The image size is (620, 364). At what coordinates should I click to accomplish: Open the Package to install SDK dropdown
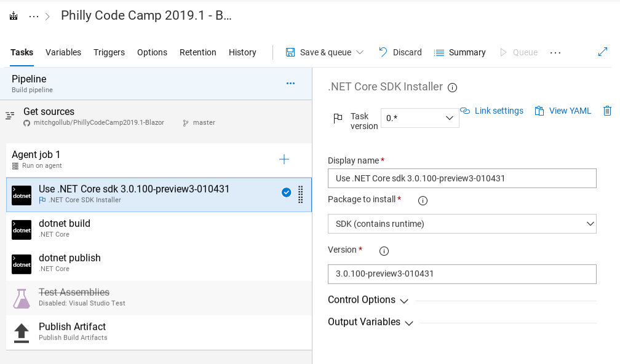[462, 224]
